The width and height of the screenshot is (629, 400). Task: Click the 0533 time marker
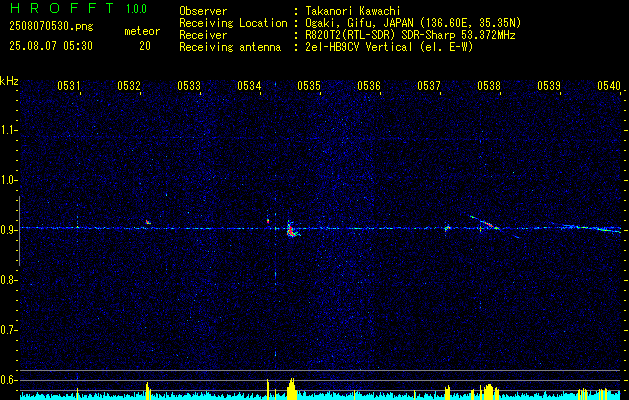pos(189,85)
